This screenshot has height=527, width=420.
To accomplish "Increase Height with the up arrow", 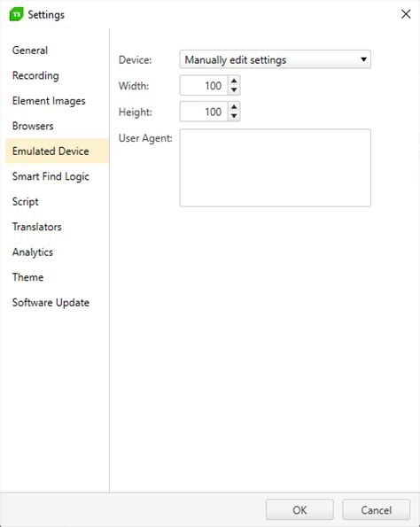I will pos(234,107).
